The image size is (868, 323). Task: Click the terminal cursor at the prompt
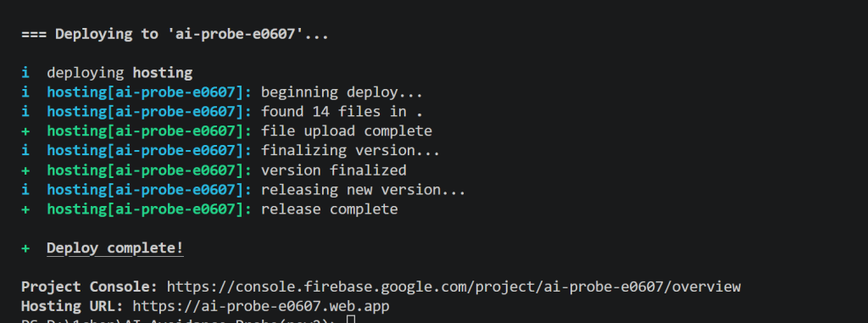(x=350, y=319)
